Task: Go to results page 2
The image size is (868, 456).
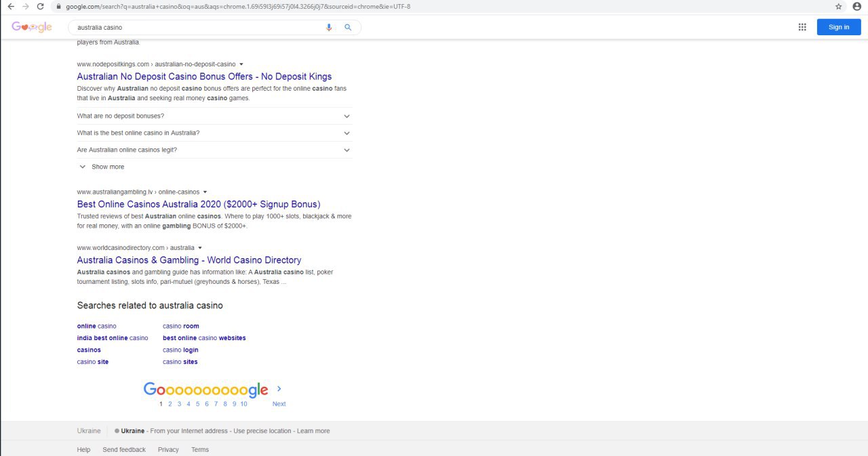Action: [x=170, y=404]
